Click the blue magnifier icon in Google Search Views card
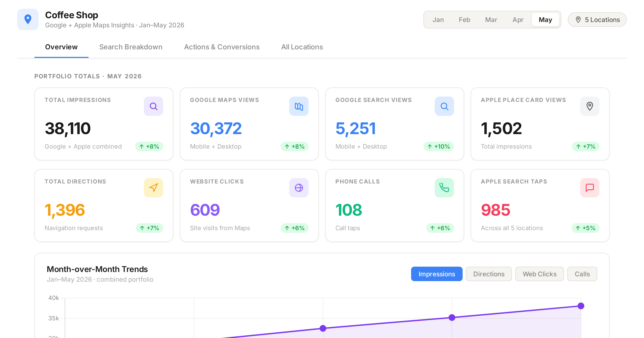Screen dimensions: 644x338 coord(444,106)
